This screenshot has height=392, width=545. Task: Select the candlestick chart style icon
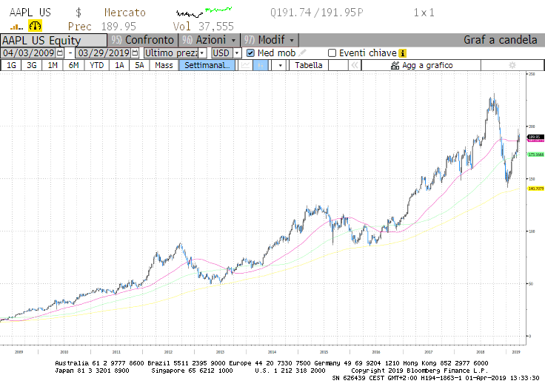click(261, 65)
